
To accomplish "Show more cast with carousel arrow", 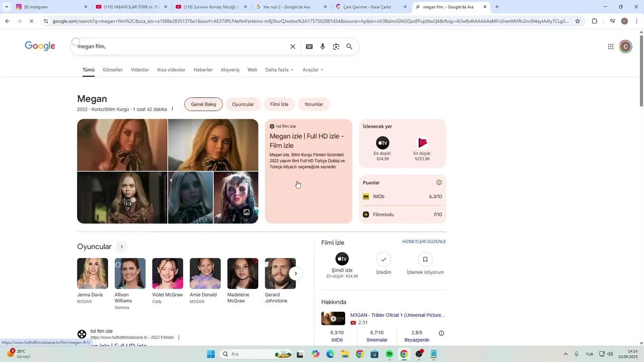I will (x=296, y=274).
